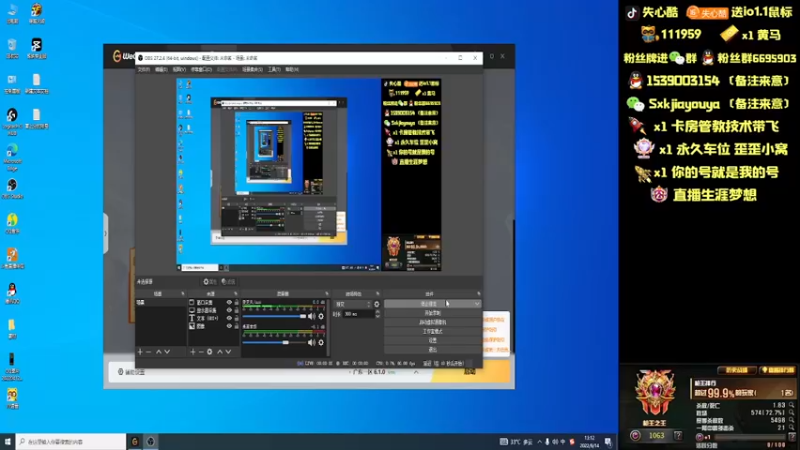Remove selected source with minus icon
The width and height of the screenshot is (800, 450).
pyautogui.click(x=201, y=352)
